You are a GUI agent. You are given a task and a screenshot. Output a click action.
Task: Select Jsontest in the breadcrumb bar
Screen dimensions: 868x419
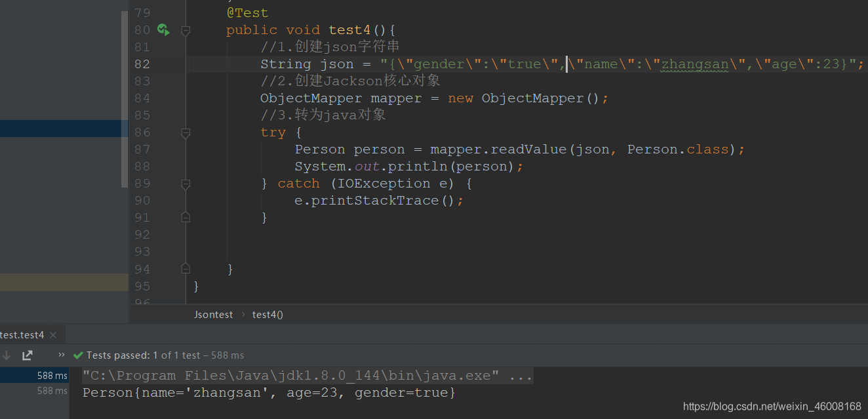click(213, 314)
